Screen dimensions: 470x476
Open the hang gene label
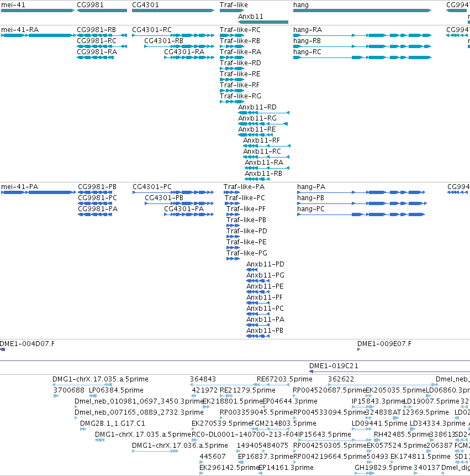click(301, 5)
